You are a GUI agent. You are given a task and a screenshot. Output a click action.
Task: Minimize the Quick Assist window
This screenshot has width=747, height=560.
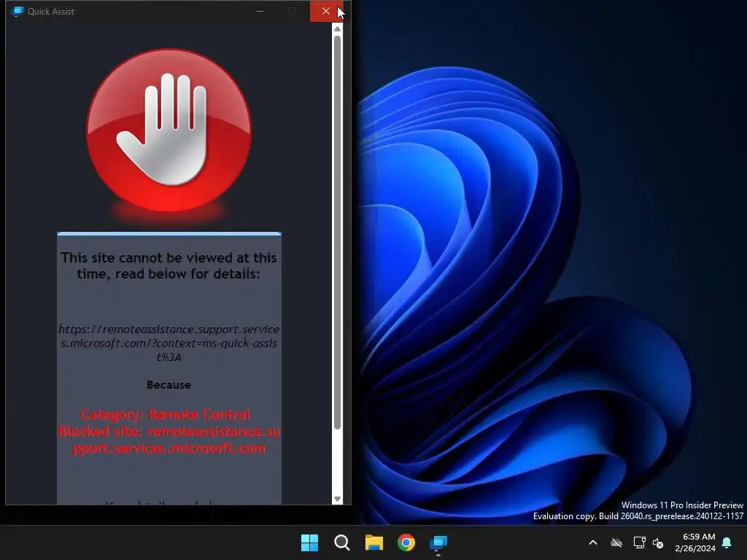pos(260,11)
